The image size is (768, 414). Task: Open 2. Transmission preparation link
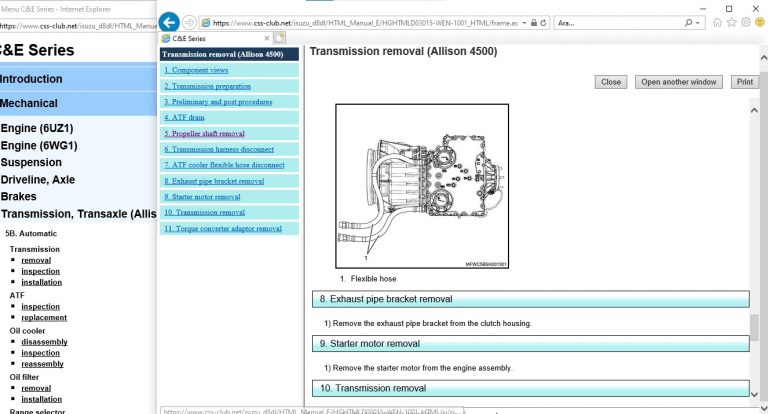(207, 86)
